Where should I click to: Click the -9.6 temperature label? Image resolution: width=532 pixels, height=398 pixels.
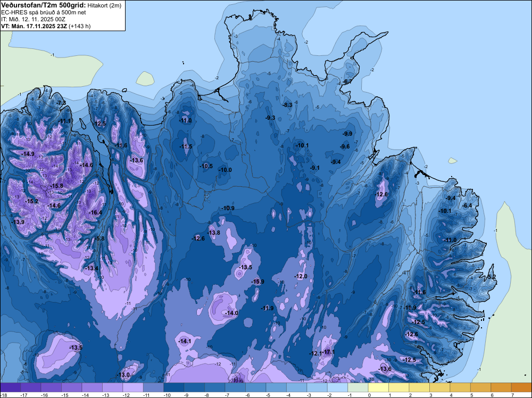[x=345, y=146]
